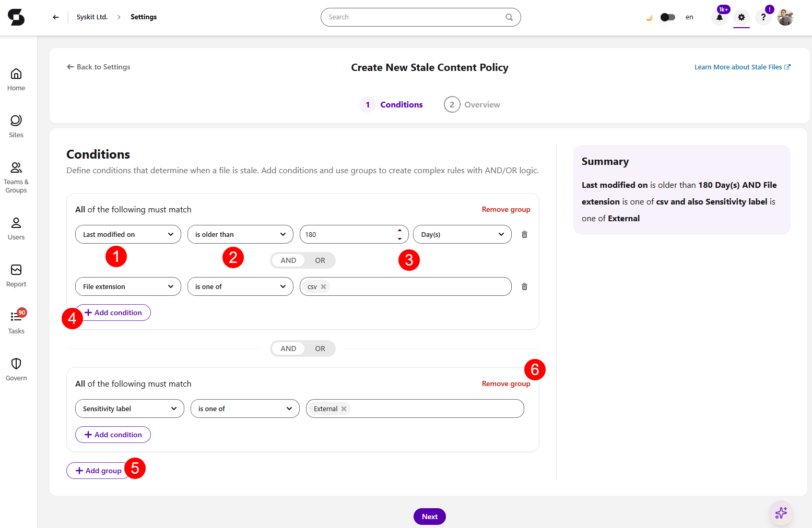
Task: Open the File extension dropdown
Action: point(128,286)
